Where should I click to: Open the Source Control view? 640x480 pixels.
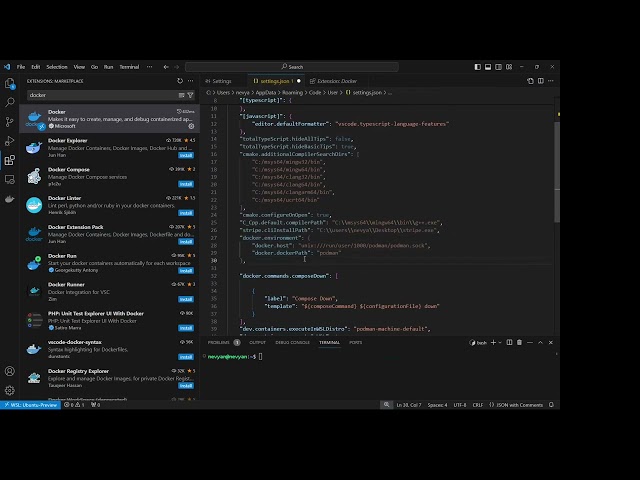point(10,121)
